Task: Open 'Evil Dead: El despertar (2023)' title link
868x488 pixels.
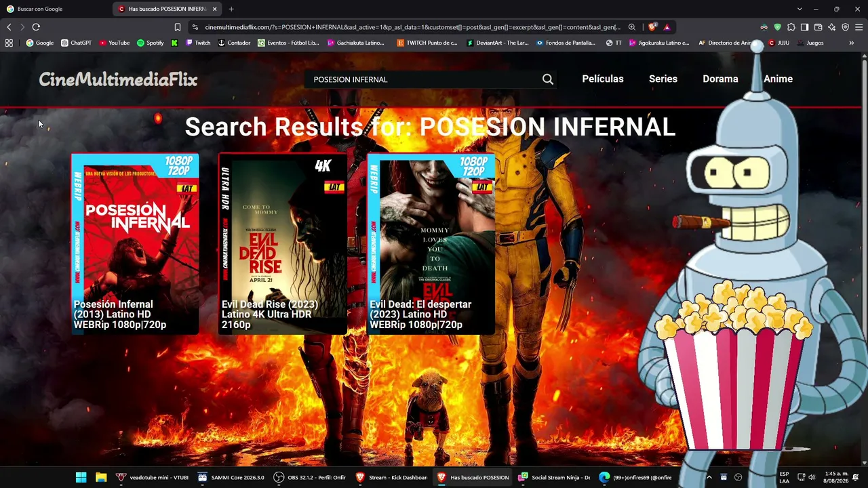Action: (x=420, y=314)
